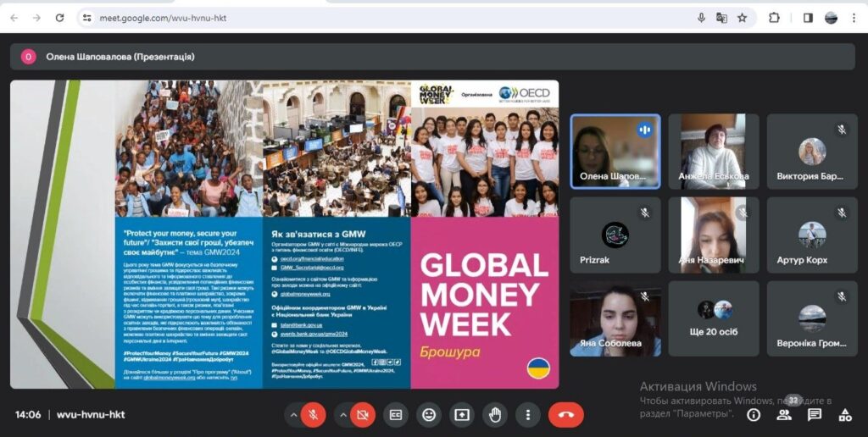Bookmark this page with the star

[x=743, y=18]
